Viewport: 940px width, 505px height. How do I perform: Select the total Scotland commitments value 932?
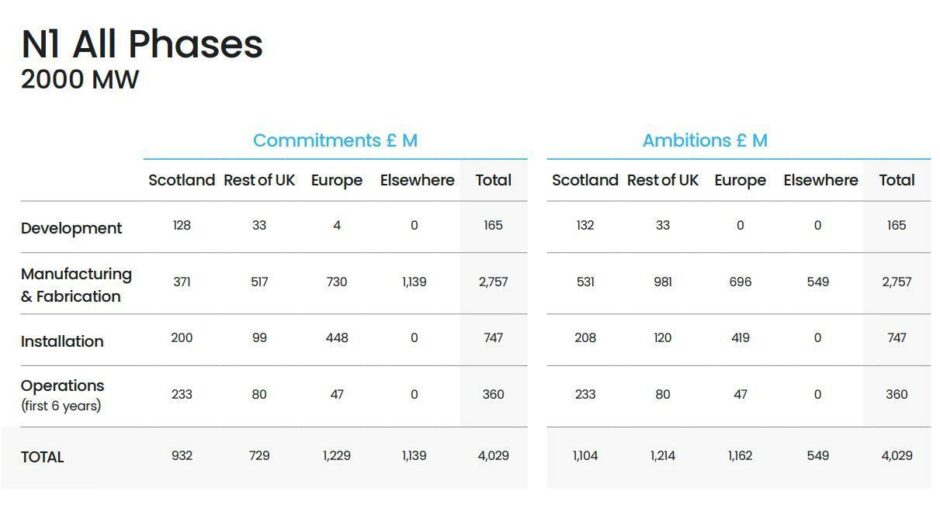[x=181, y=456]
